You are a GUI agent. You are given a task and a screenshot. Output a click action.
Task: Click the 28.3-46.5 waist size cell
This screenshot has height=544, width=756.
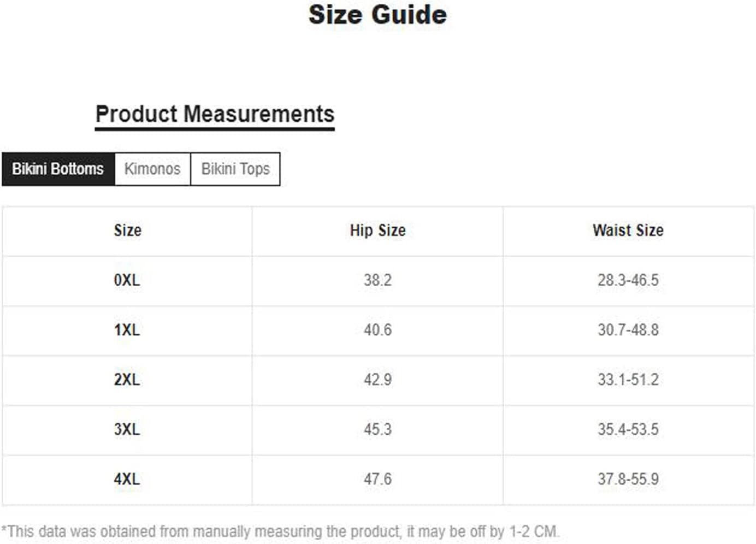click(x=628, y=280)
